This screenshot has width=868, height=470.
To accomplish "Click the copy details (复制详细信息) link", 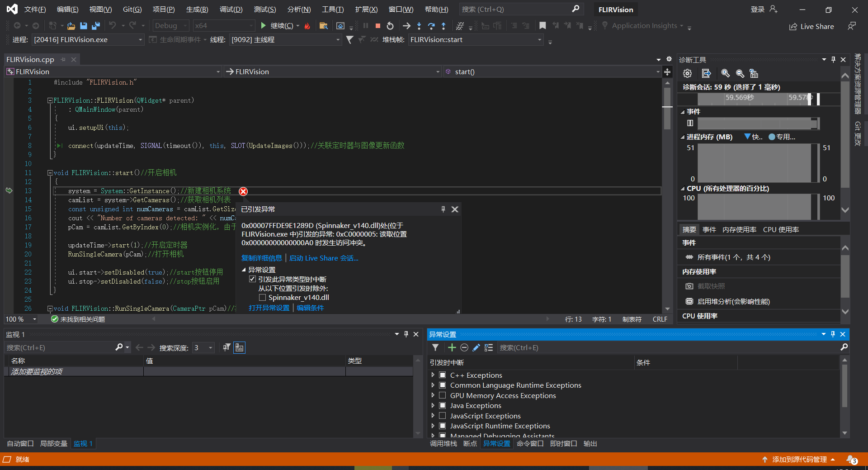I will pyautogui.click(x=261, y=258).
